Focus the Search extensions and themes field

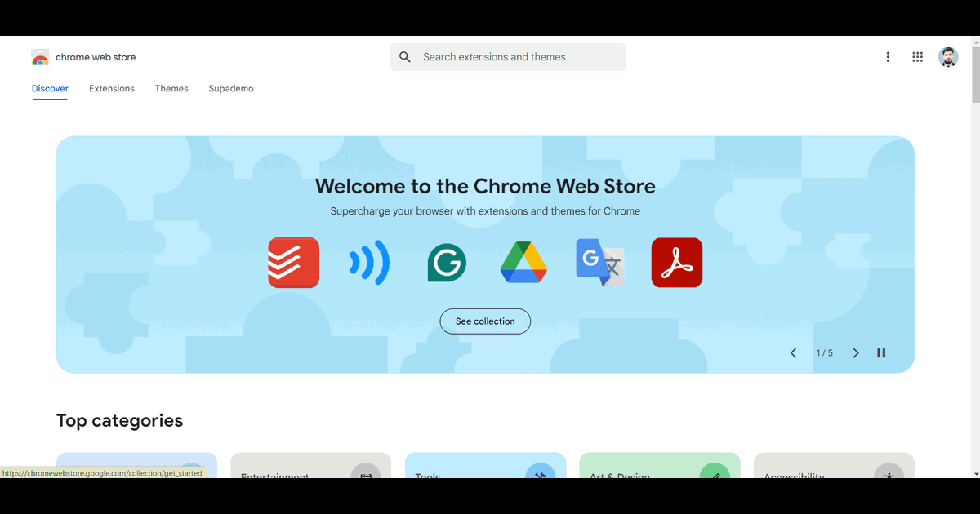tap(508, 57)
